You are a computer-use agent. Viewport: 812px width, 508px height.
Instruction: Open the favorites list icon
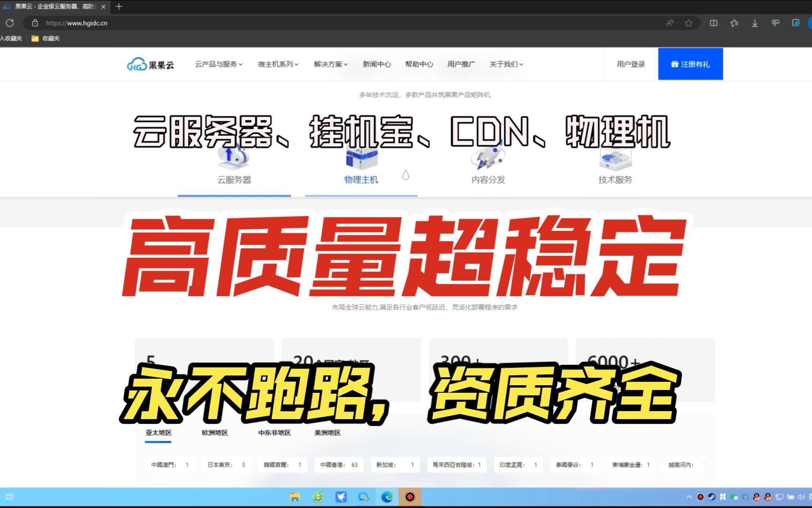point(734,23)
